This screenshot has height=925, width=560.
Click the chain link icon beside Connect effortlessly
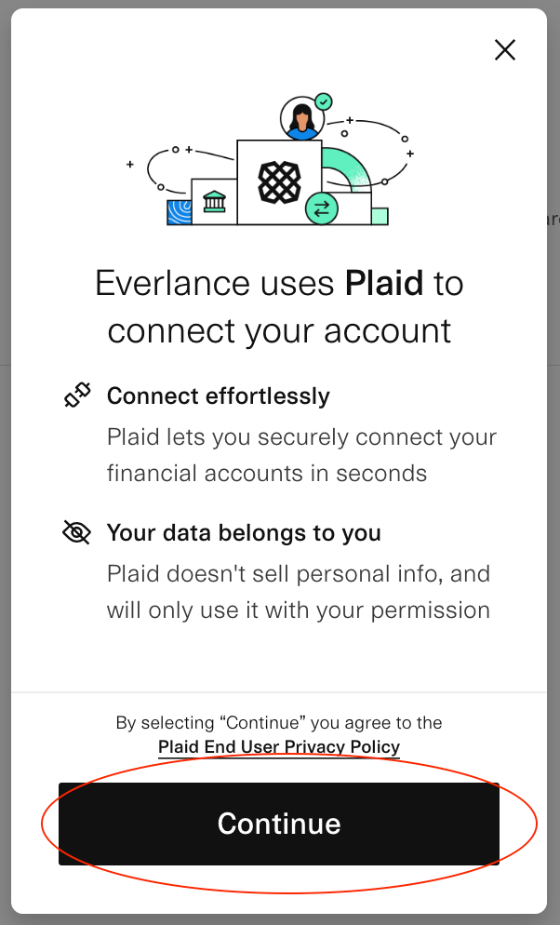click(77, 396)
